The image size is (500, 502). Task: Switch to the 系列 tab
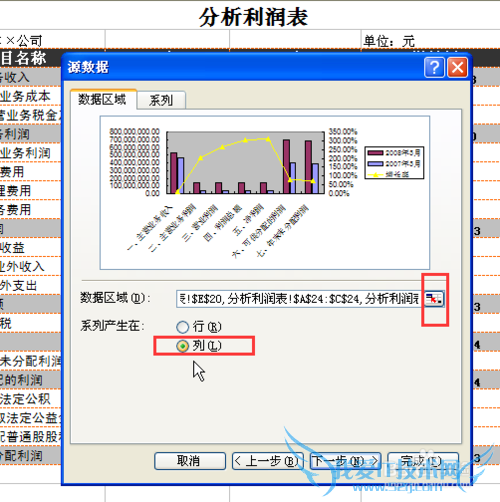pos(161,100)
